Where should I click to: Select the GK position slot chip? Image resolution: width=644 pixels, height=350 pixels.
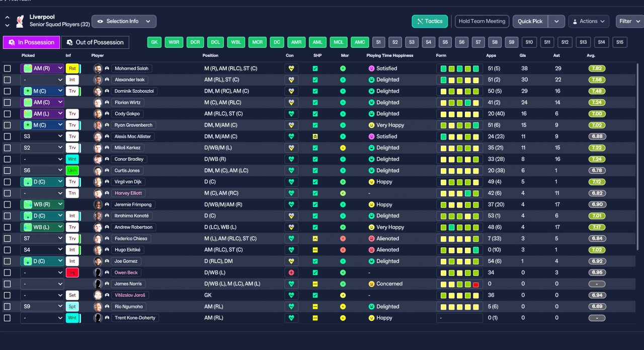coord(154,42)
